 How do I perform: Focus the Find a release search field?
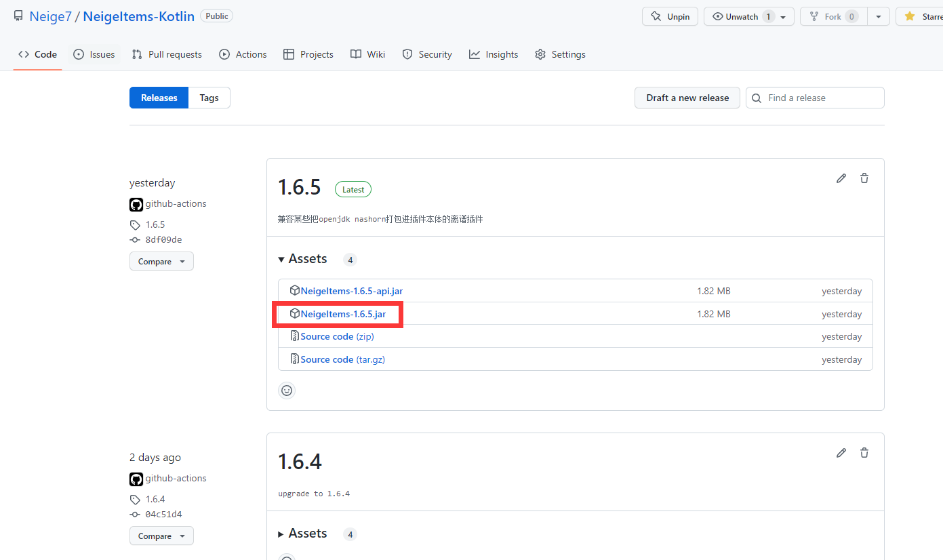pos(815,98)
